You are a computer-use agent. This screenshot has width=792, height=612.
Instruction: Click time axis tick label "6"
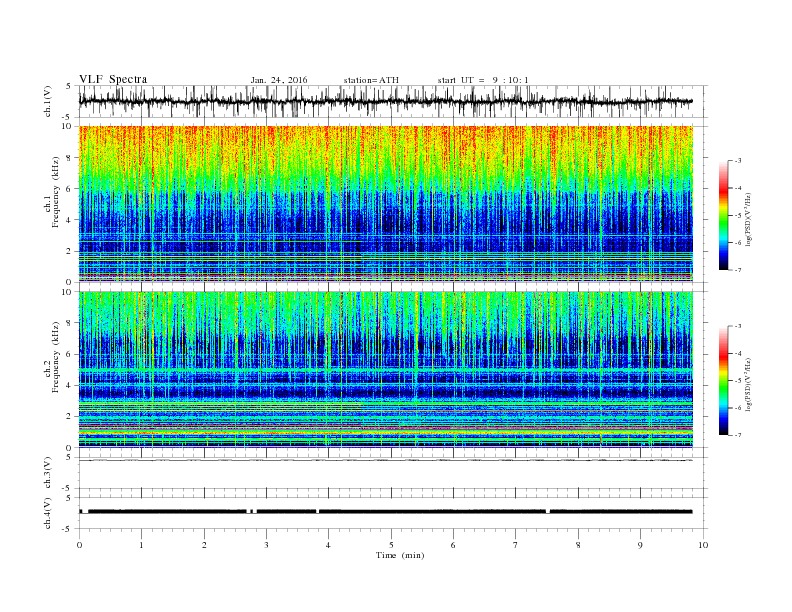pos(453,545)
